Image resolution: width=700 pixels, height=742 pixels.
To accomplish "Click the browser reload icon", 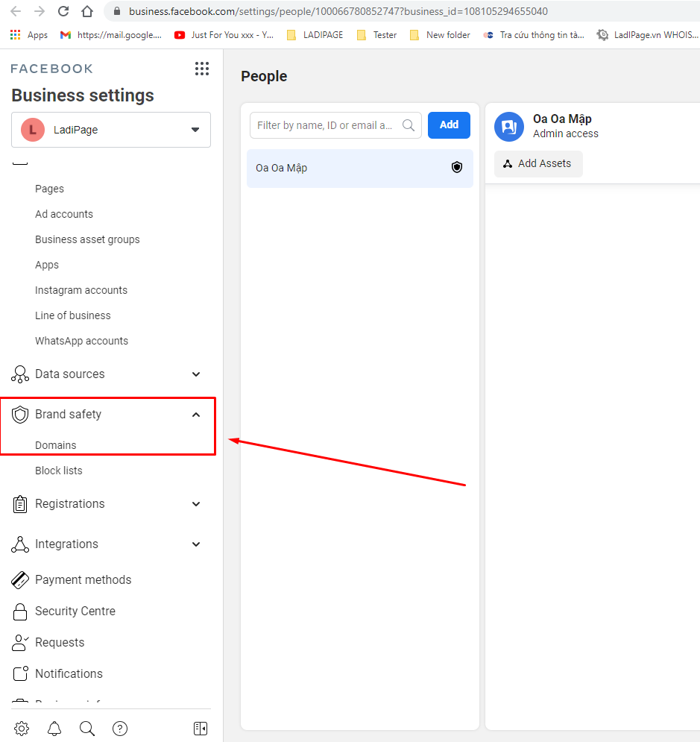I will coord(63,11).
